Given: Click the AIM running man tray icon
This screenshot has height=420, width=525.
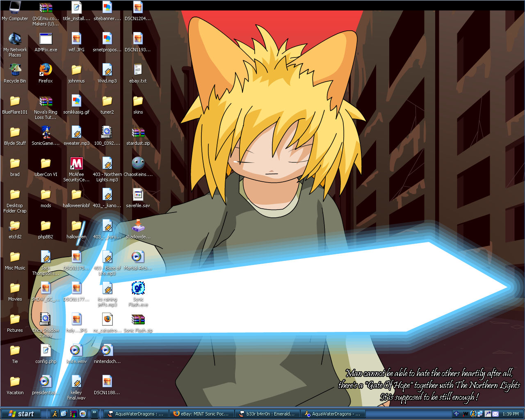Looking at the screenshot, I should tap(473, 414).
